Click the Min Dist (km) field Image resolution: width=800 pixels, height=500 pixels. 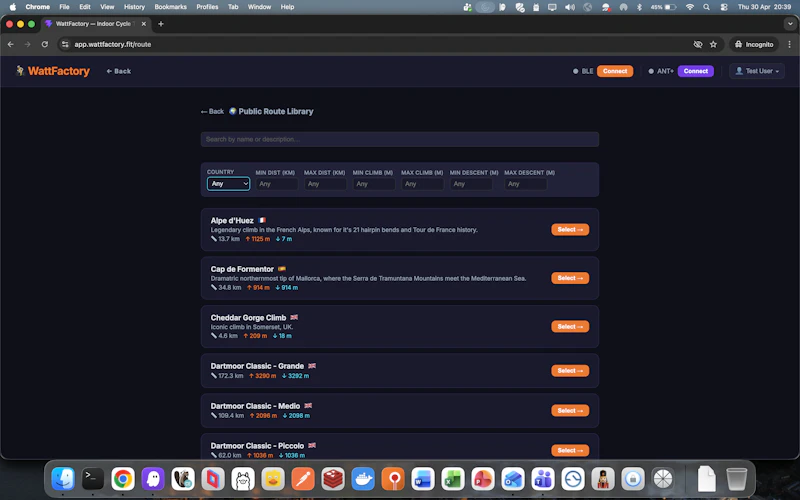277,184
